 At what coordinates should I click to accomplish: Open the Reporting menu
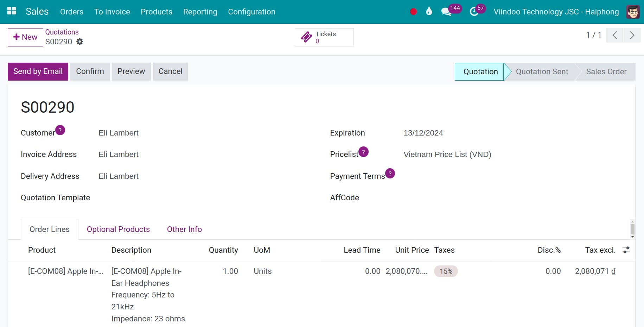point(200,12)
